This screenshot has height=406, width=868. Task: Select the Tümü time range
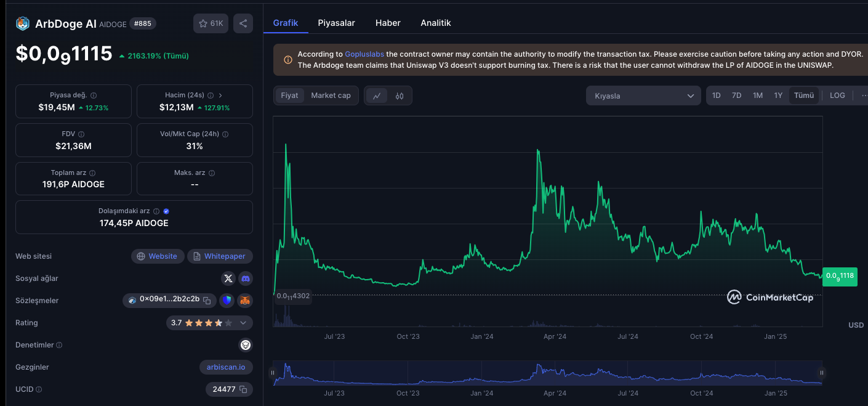(804, 95)
